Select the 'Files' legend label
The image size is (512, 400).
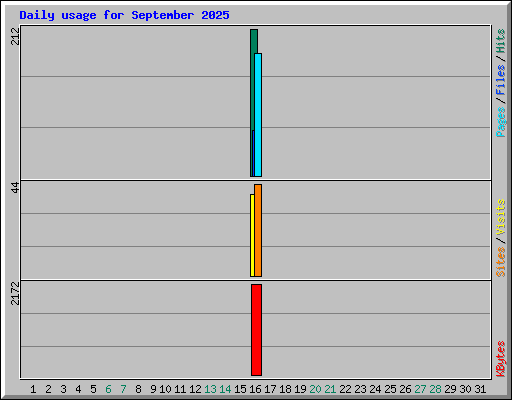[x=500, y=80]
